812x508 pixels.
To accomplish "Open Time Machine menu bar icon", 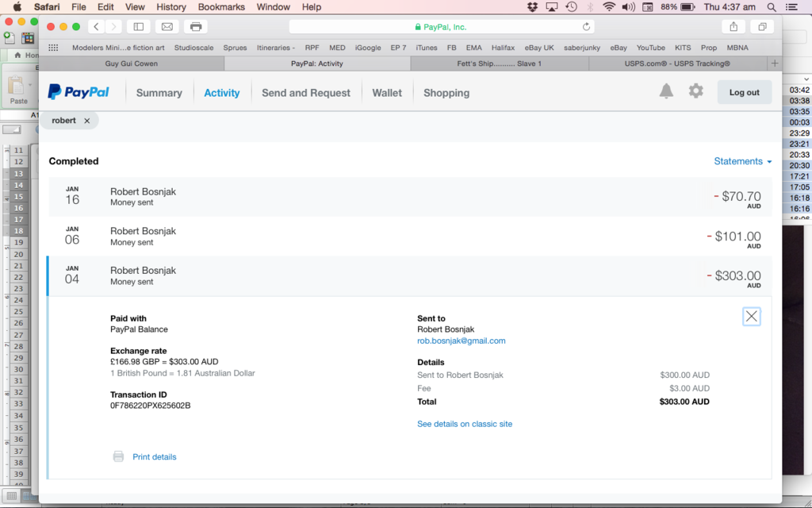I will [x=571, y=7].
